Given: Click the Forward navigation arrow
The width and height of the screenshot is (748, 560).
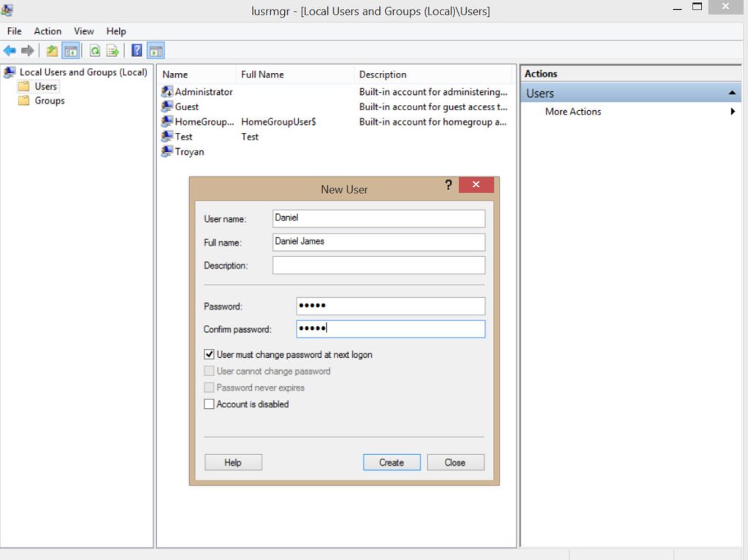Looking at the screenshot, I should pyautogui.click(x=28, y=50).
